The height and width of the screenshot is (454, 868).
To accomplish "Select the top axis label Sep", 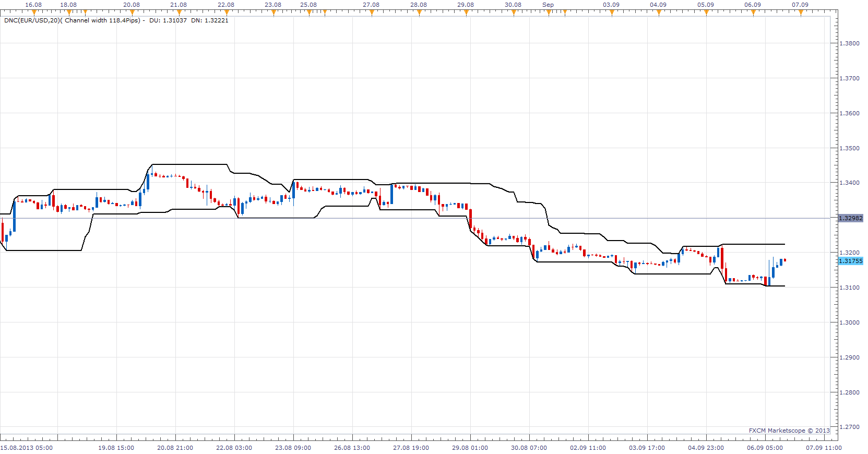I will tap(548, 5).
